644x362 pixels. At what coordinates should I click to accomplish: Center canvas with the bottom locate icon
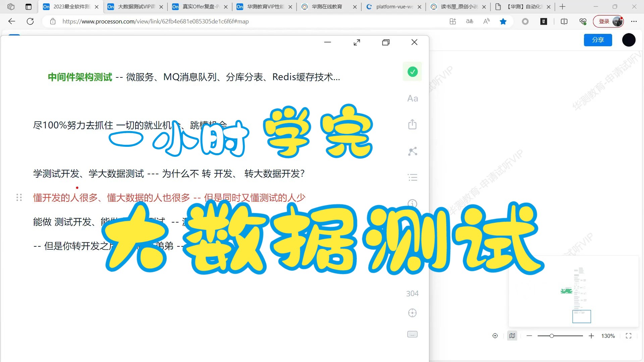(x=495, y=336)
